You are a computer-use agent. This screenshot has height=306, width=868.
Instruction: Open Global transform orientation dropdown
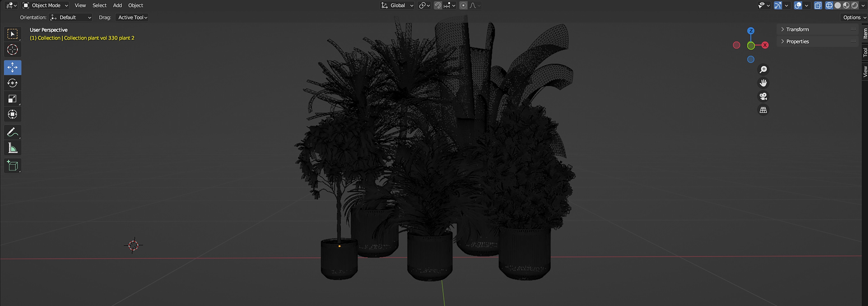397,5
